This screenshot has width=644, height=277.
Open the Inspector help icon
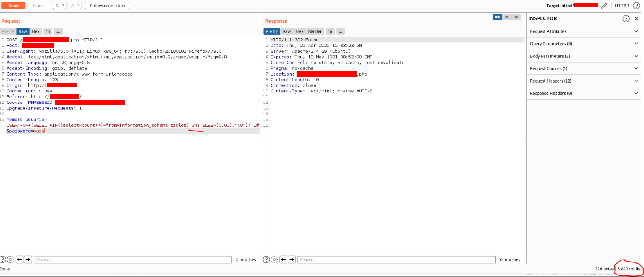pyautogui.click(x=626, y=18)
